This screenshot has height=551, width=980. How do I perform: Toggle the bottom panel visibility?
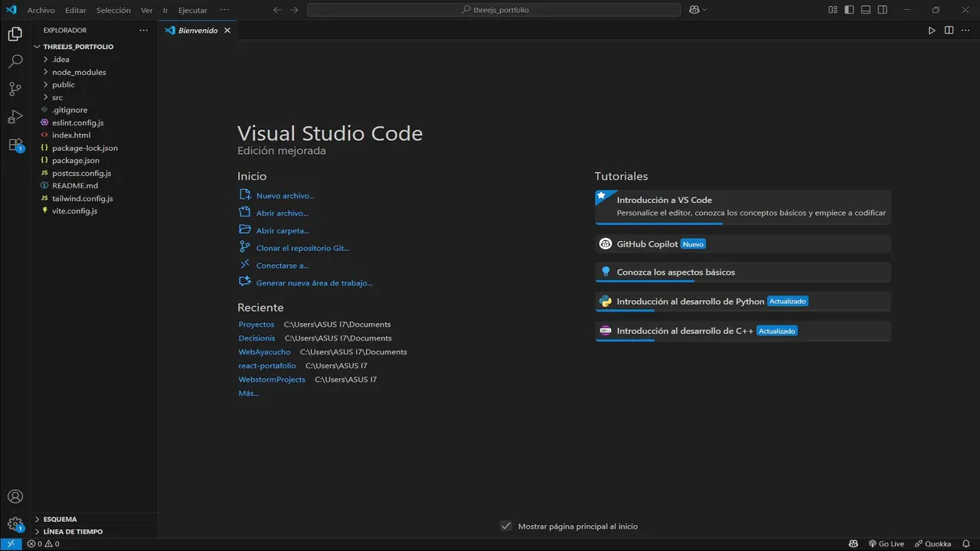point(866,10)
